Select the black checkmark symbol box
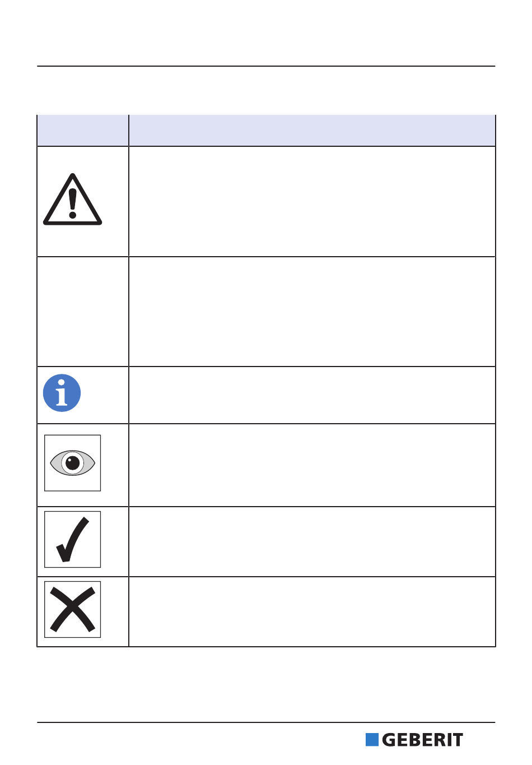Viewport: 532px width, 765px height. click(73, 539)
